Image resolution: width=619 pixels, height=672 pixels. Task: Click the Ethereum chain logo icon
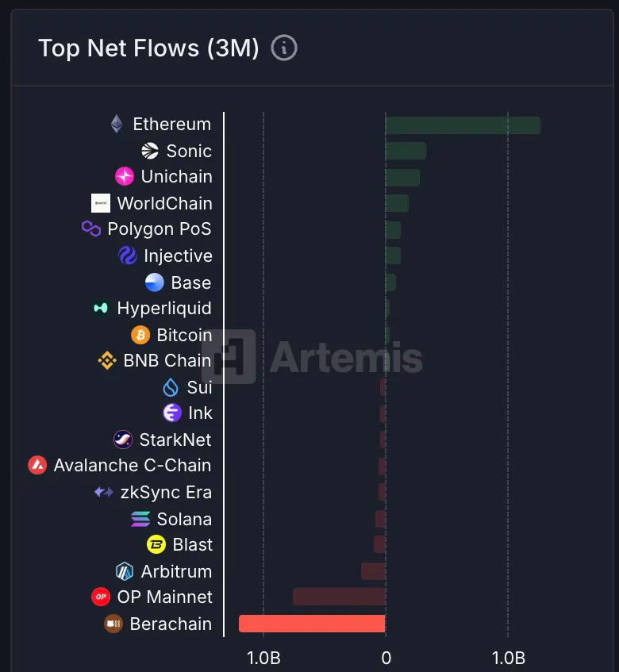tap(117, 125)
